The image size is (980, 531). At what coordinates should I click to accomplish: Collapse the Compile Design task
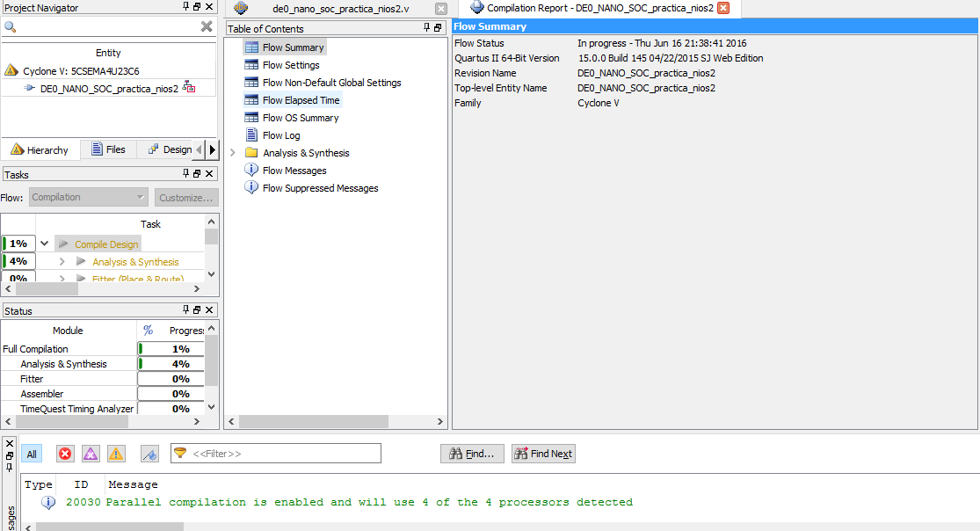tap(44, 244)
